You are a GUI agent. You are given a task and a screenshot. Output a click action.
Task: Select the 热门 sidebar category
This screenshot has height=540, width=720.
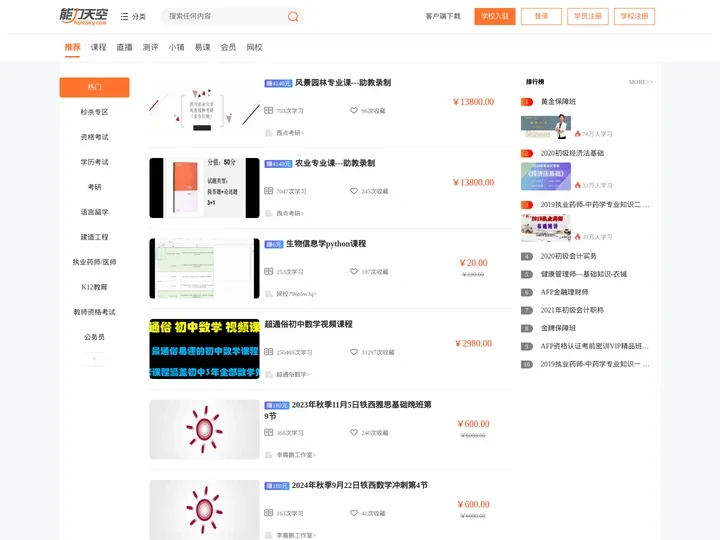click(x=95, y=87)
